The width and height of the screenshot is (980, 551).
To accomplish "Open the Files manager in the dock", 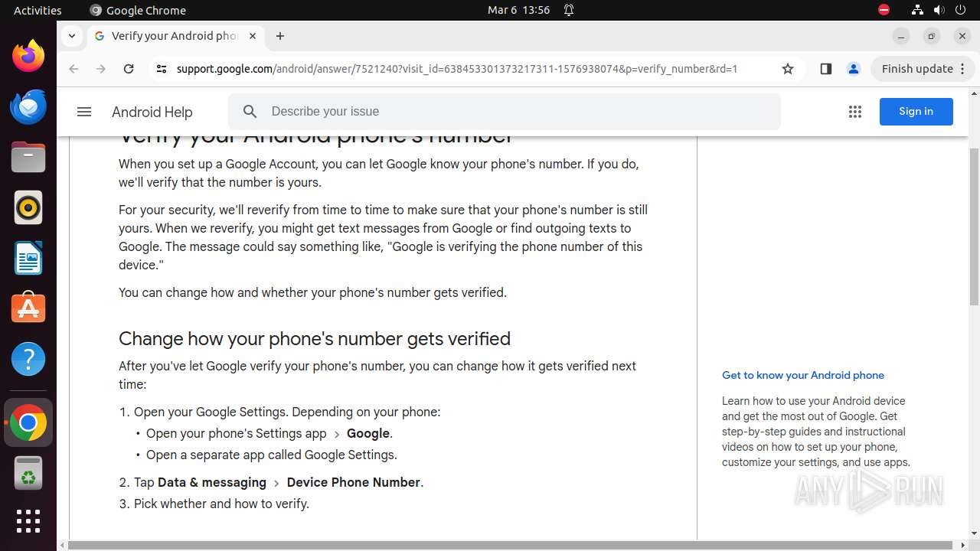I will point(28,158).
